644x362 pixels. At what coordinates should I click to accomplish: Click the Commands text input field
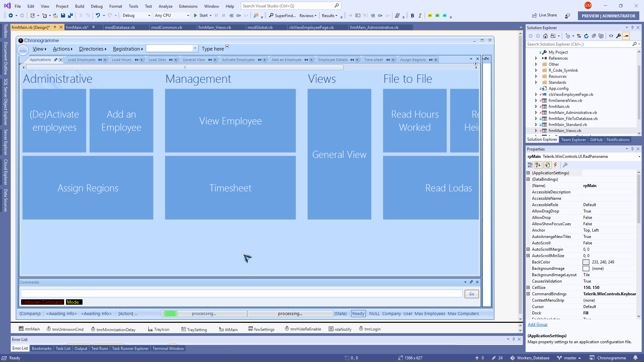[241, 294]
